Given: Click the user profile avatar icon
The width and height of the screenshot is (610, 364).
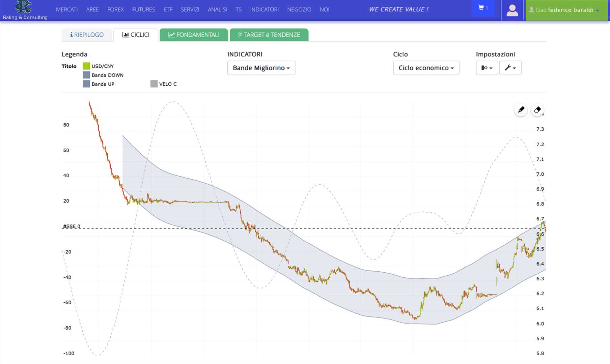Looking at the screenshot, I should coord(512,10).
